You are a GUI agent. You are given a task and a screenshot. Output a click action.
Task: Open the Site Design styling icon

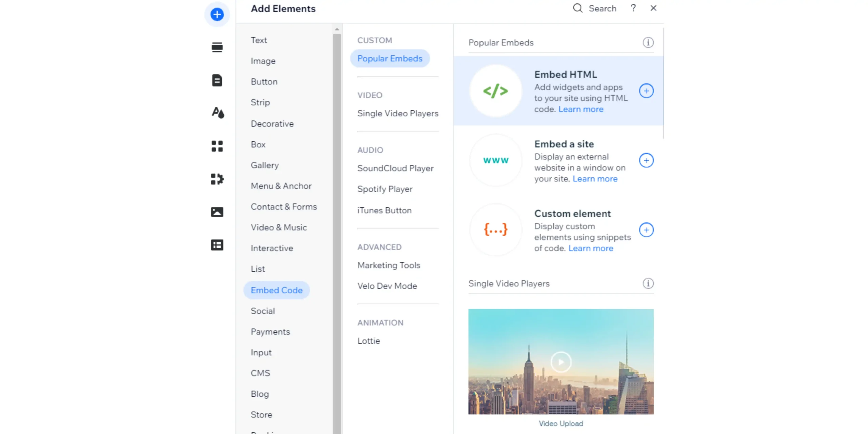click(217, 113)
